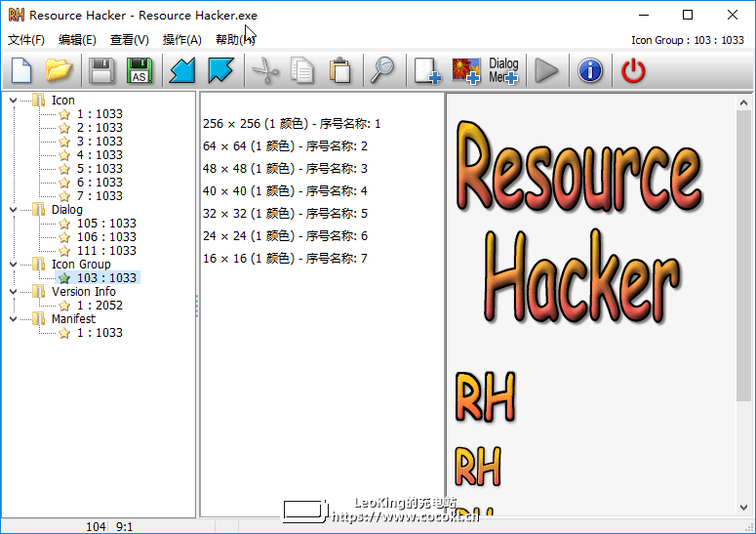Click the RH application icon in title bar
Screen dimensions: 756x534
[17, 15]
